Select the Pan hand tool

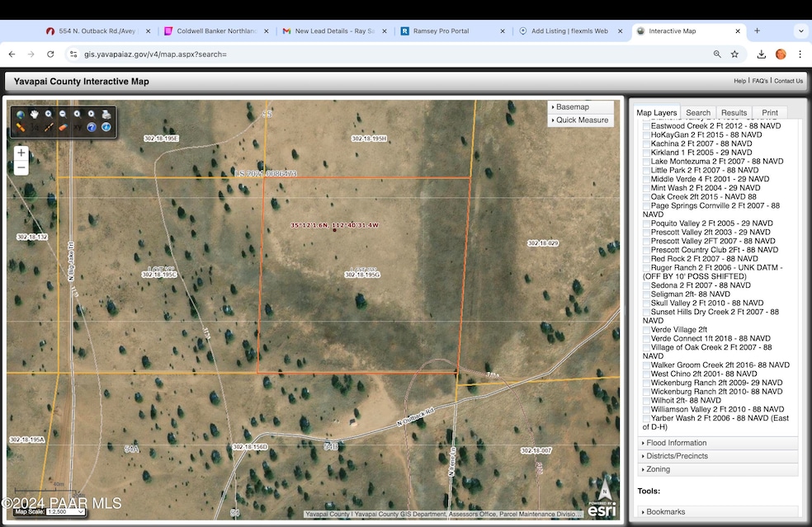tap(35, 115)
